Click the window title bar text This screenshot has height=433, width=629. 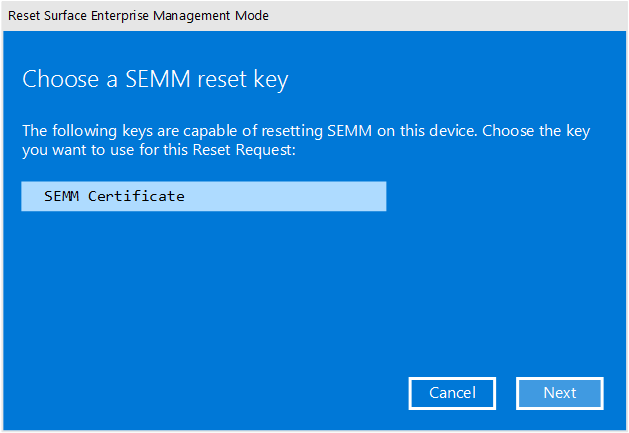click(x=138, y=16)
